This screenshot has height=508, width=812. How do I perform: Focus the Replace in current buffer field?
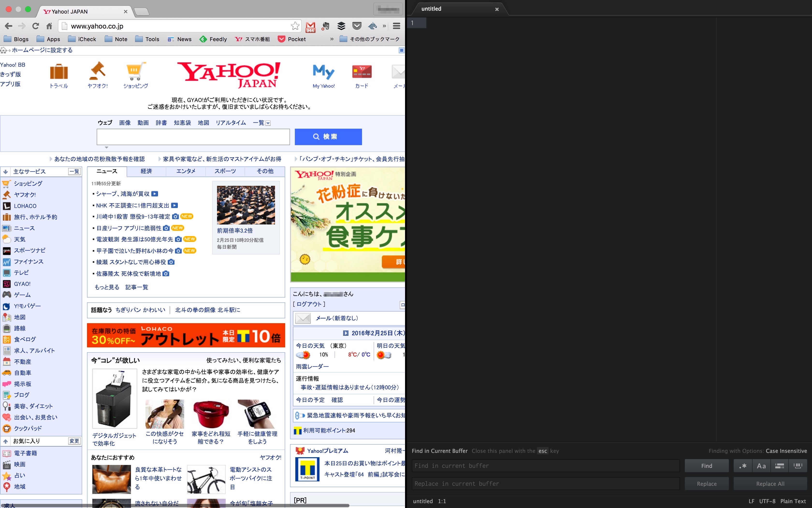(x=546, y=484)
